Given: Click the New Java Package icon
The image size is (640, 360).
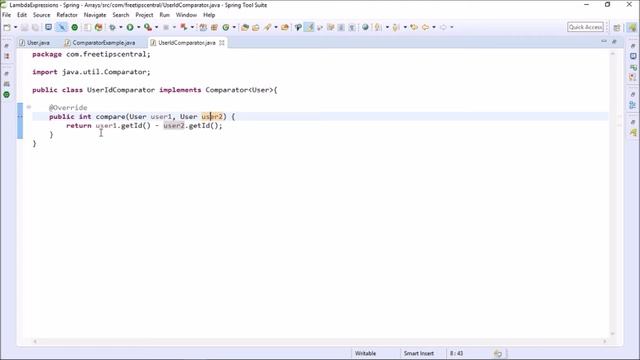Looking at the screenshot, I should tap(214, 27).
